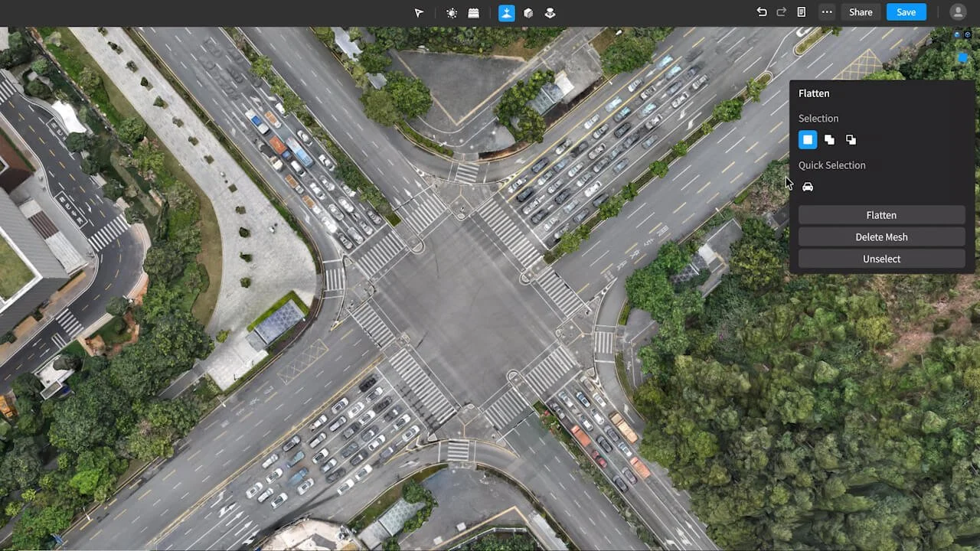Click the Unselect button

881,259
